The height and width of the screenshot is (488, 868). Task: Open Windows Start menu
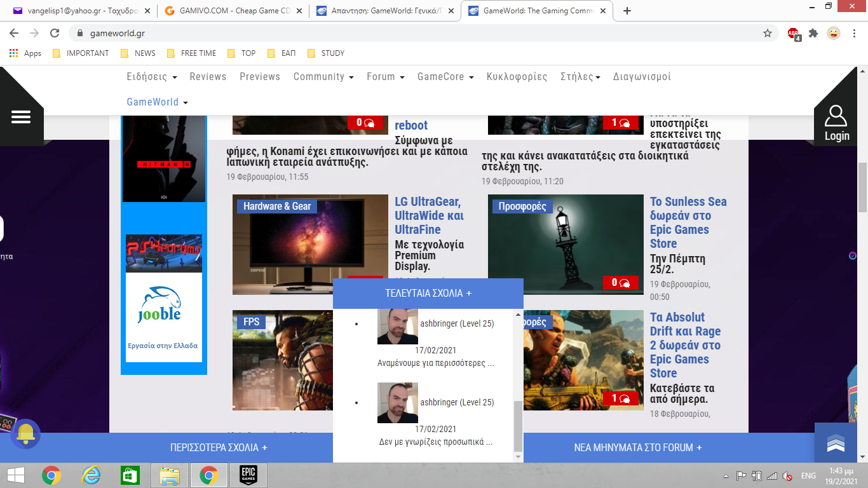pos(16,475)
